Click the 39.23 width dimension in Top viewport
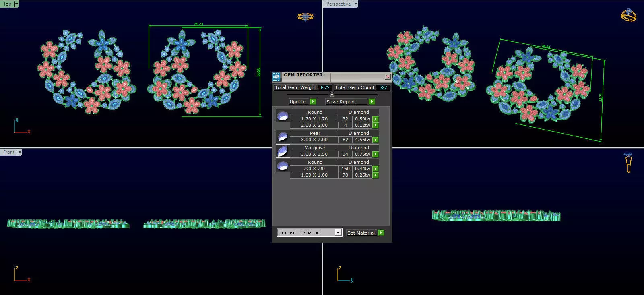This screenshot has height=295, width=644. pos(198,24)
